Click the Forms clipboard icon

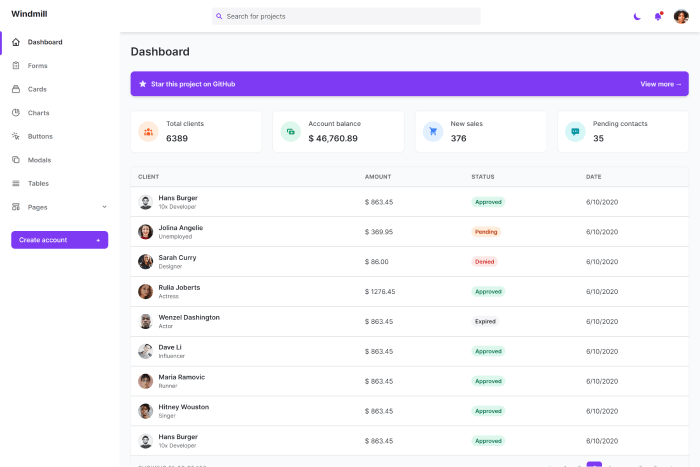point(16,66)
